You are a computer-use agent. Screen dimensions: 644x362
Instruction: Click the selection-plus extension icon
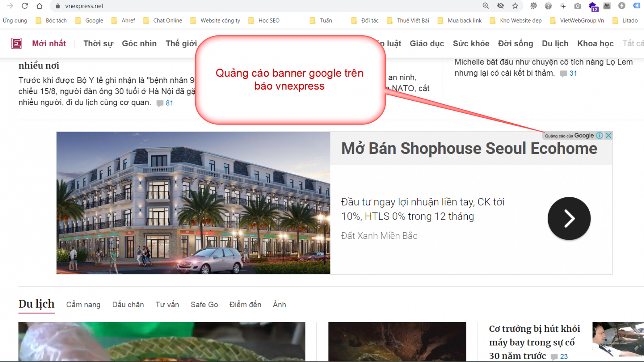point(563,6)
